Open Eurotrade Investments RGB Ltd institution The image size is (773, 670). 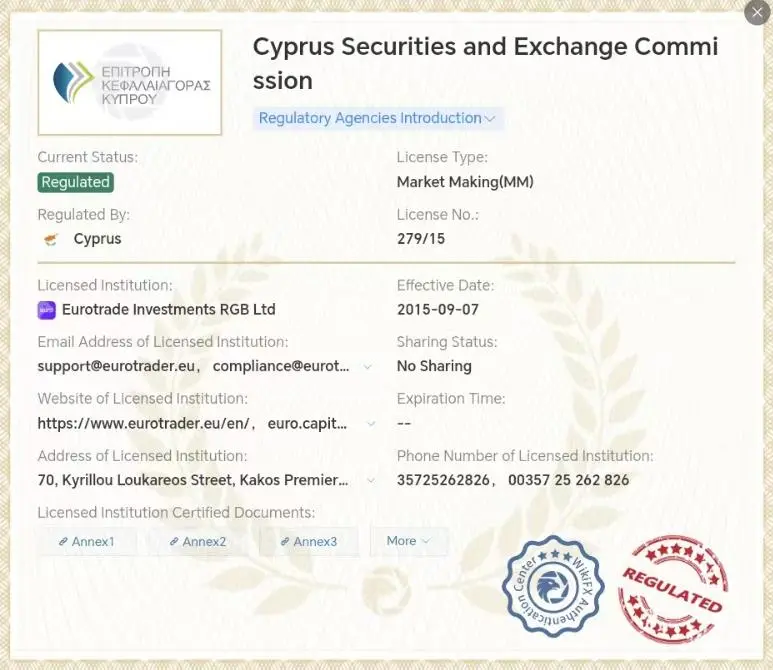pyautogui.click(x=169, y=310)
